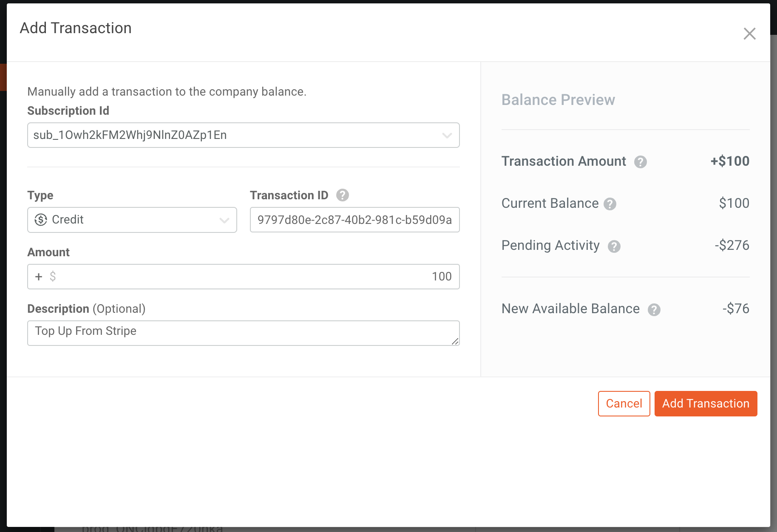Viewport: 777px width, 532px height.
Task: Toggle the amount sign between plus and minus
Action: coord(39,276)
